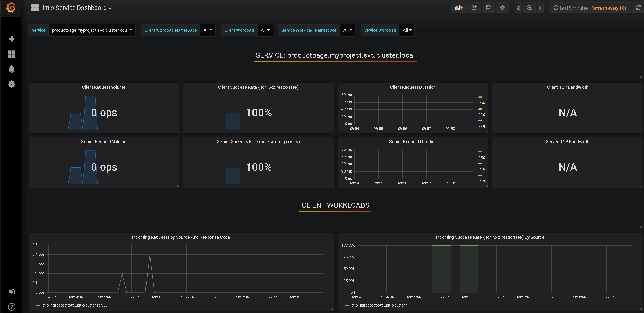Click the Service variable label

pos(39,30)
